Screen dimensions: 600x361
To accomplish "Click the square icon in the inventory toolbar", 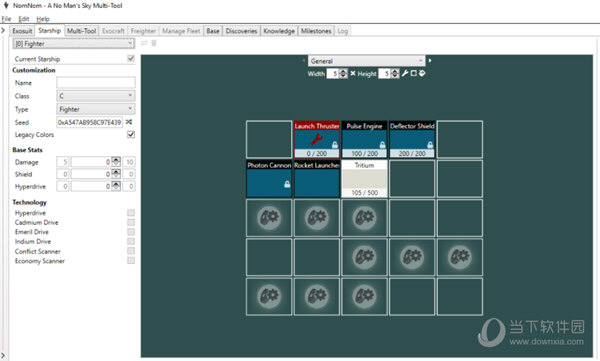I will [x=413, y=73].
